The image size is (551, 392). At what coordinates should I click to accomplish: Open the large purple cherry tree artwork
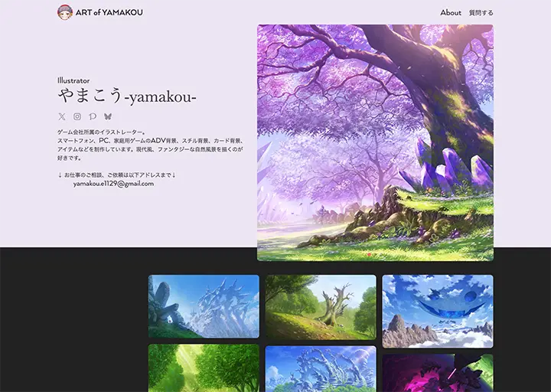point(375,142)
